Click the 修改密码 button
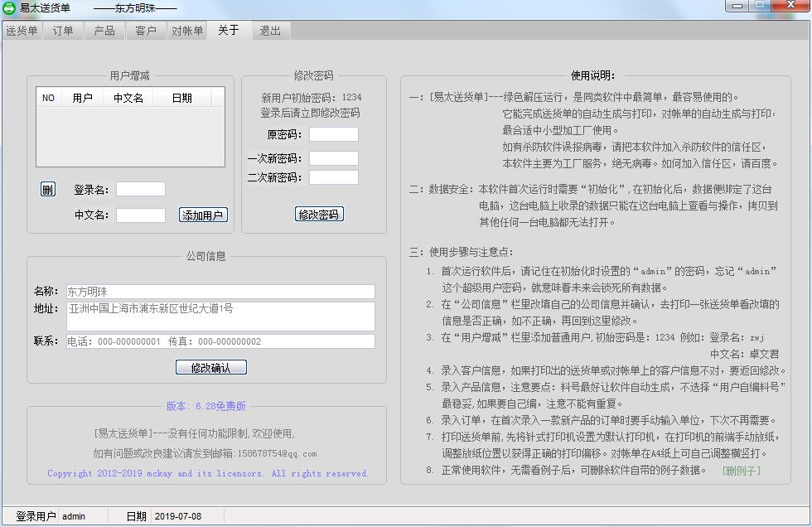Viewport: 812px width, 527px height. coord(319,214)
